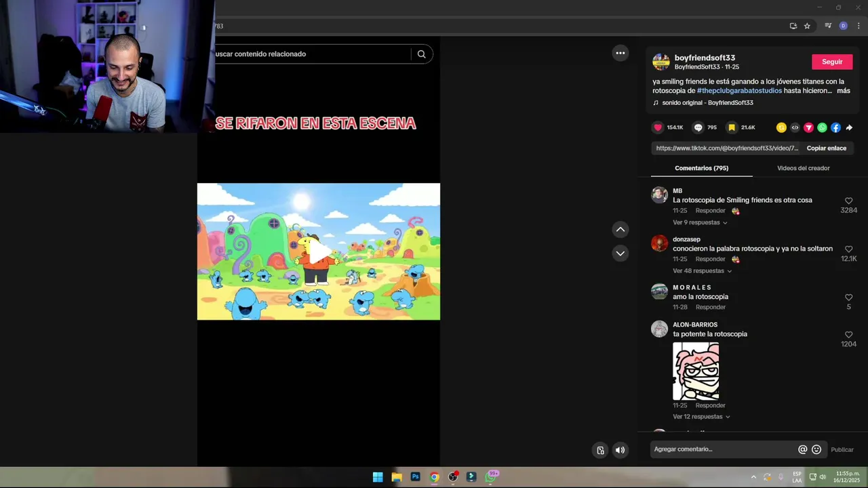
Task: Click MB's commenter avatar
Action: (x=659, y=195)
